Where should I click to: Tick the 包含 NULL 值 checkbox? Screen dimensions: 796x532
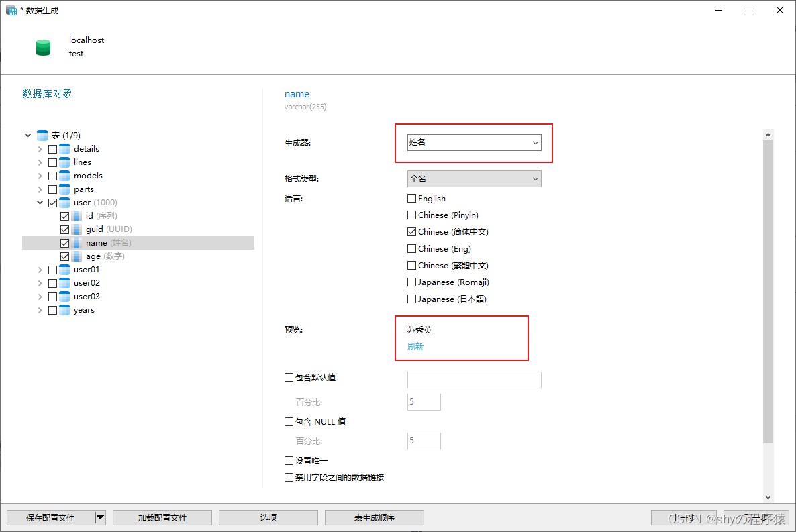pos(289,421)
